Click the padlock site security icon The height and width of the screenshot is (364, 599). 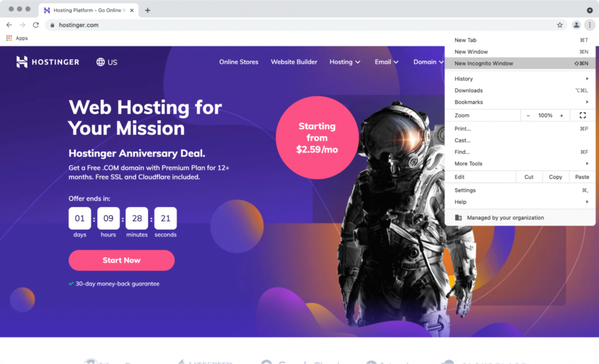(x=52, y=25)
